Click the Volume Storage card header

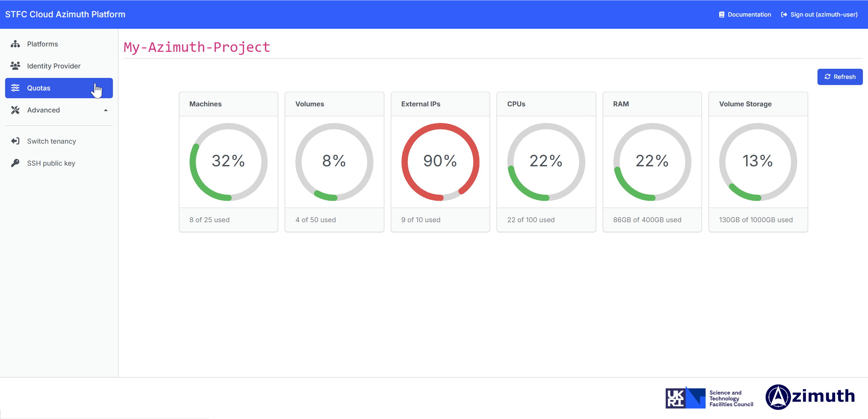click(x=758, y=104)
